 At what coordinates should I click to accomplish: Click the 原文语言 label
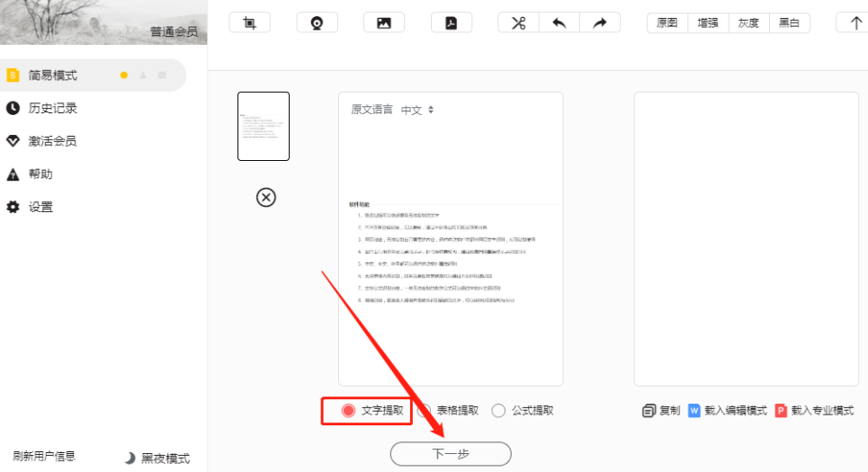click(x=372, y=110)
